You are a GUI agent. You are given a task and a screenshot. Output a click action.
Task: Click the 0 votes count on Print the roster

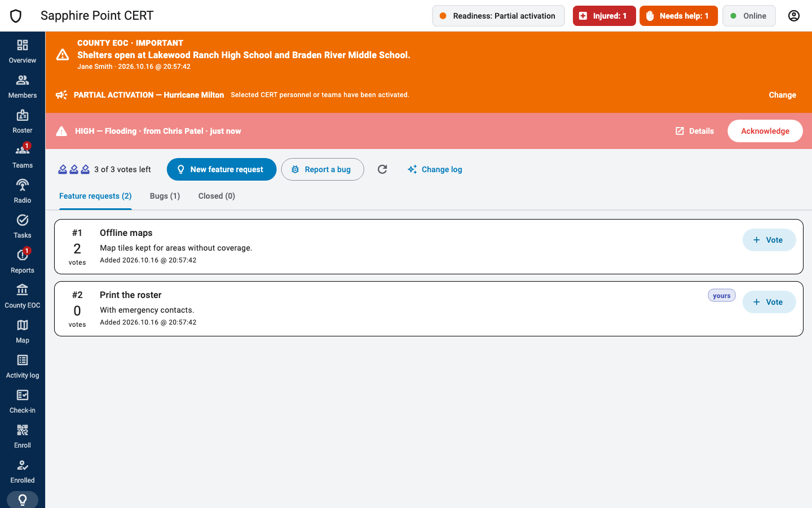(77, 311)
